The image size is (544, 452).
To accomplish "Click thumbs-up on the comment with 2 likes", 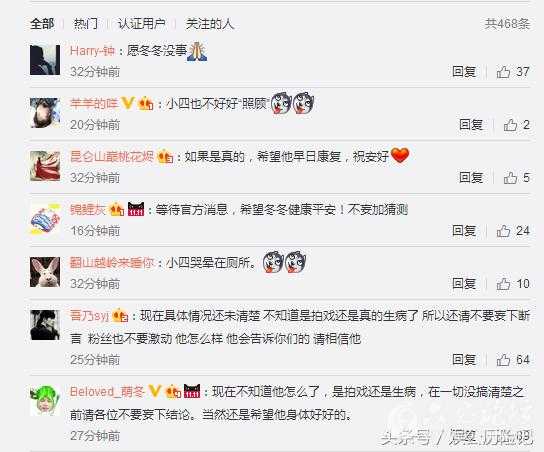I will (510, 125).
